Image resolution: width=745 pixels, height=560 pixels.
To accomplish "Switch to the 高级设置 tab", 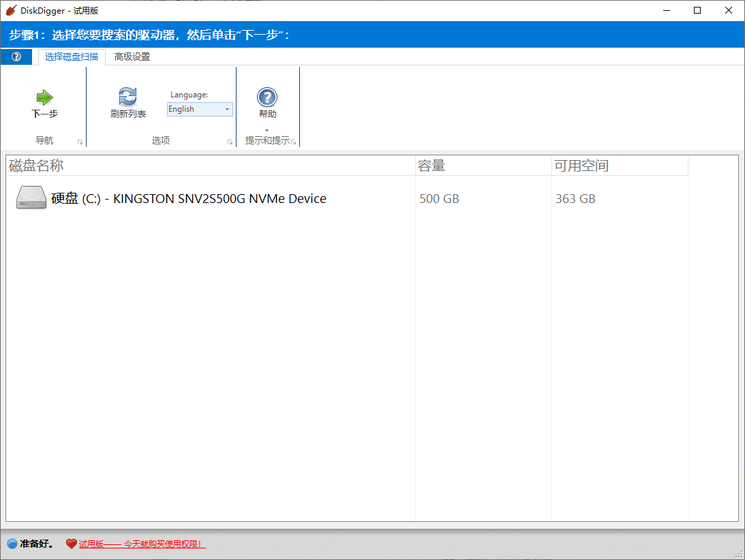I will click(132, 57).
